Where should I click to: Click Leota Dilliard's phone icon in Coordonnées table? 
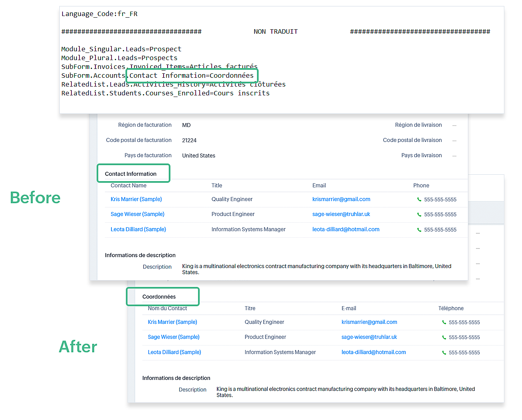pos(444,353)
